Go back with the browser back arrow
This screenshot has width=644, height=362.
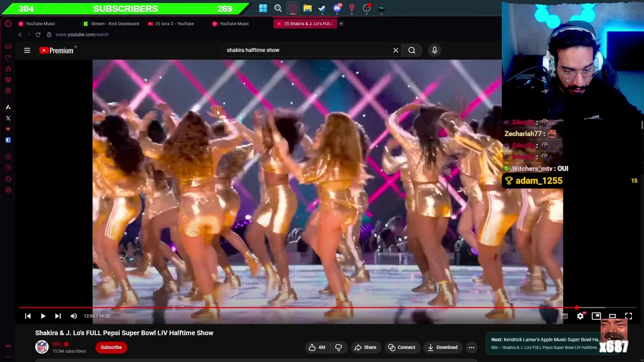pos(20,35)
